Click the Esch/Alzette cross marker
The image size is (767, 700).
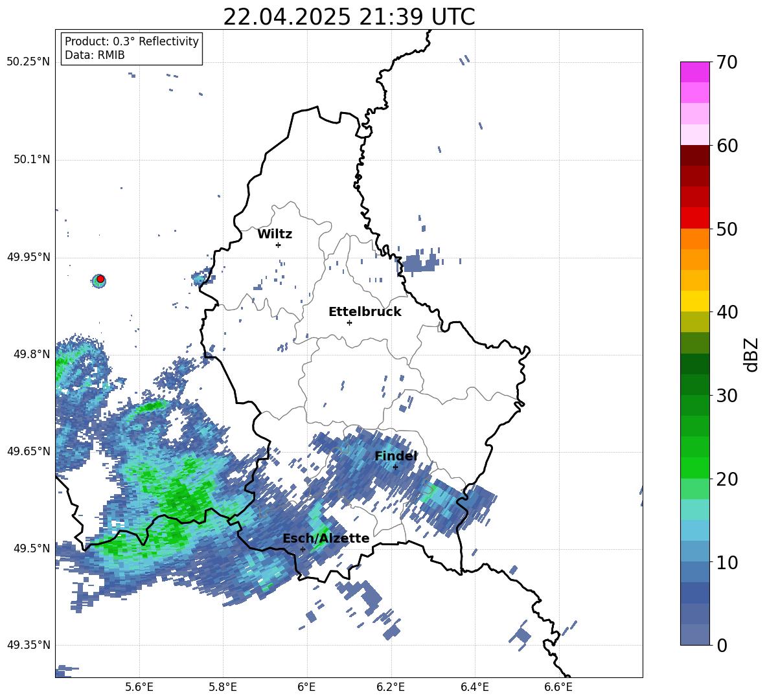(x=303, y=549)
